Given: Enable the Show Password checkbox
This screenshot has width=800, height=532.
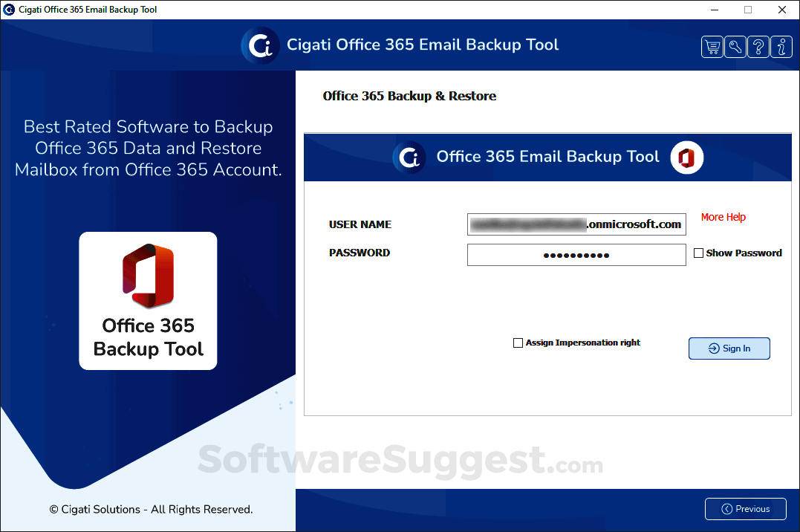Looking at the screenshot, I should (x=698, y=253).
